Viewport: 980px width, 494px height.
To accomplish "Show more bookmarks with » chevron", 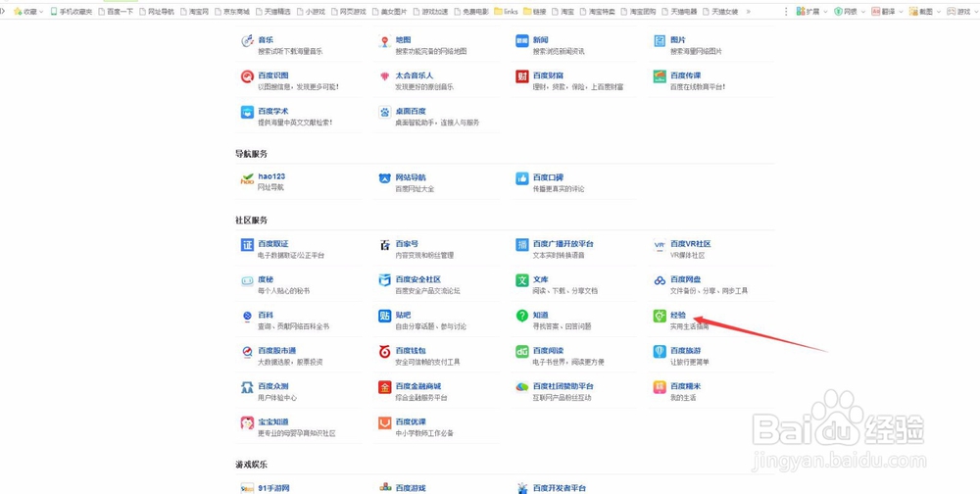I will point(748,11).
